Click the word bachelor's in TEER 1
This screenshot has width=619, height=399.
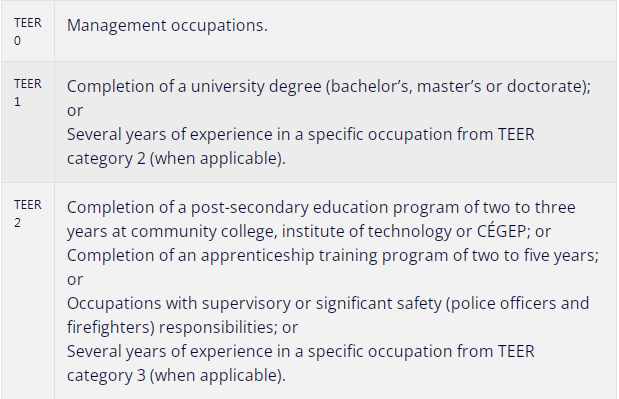pos(370,86)
